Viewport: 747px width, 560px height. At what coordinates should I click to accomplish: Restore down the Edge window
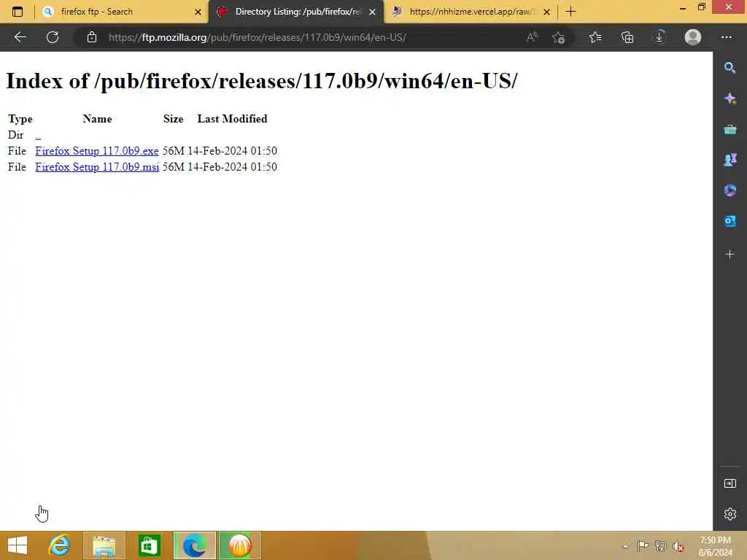701,7
